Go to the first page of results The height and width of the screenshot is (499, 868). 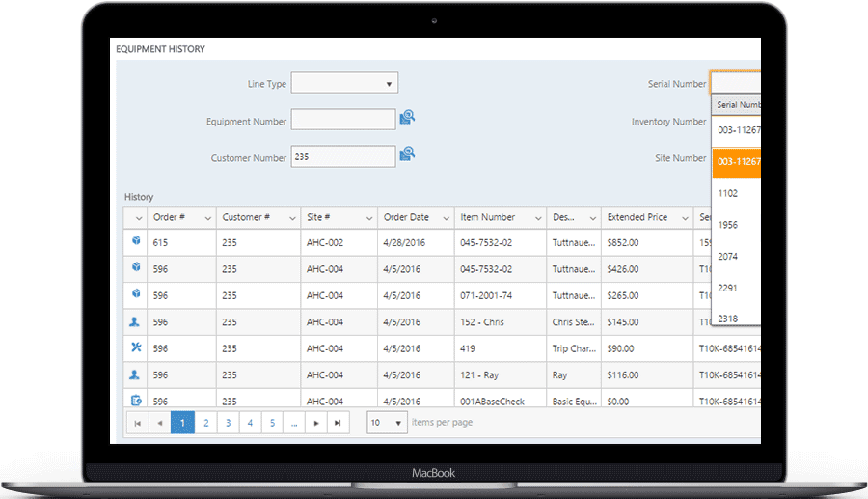138,423
